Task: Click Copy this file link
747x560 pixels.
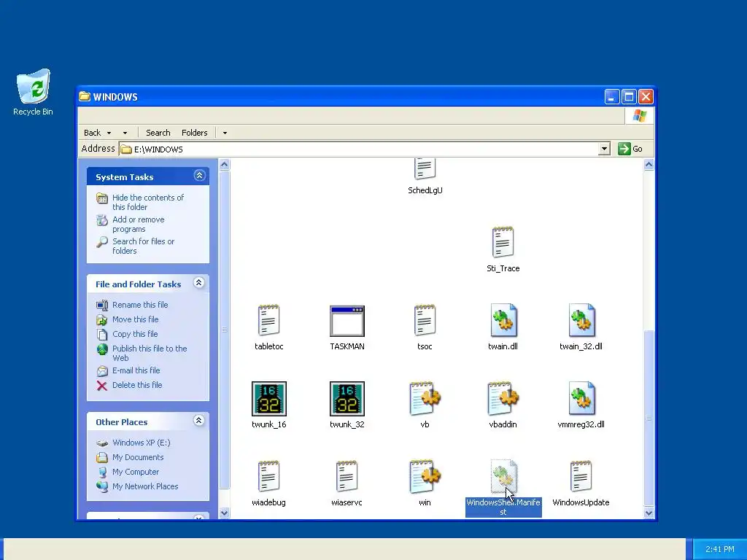Action: pos(135,334)
